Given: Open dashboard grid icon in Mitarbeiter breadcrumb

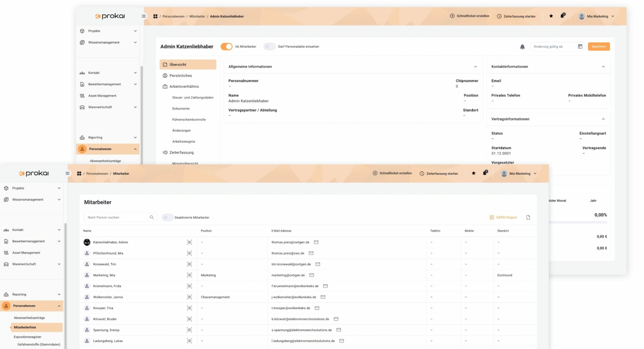Looking at the screenshot, I should pos(79,173).
